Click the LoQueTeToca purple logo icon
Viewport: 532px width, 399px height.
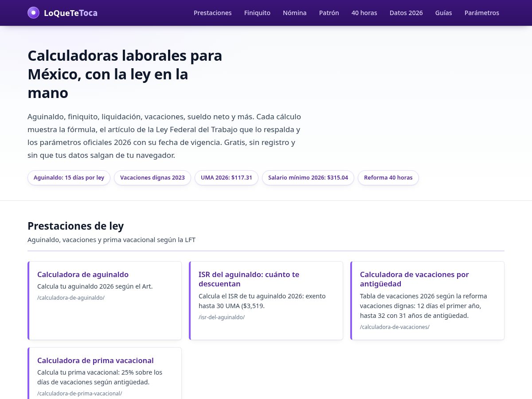pyautogui.click(x=33, y=13)
